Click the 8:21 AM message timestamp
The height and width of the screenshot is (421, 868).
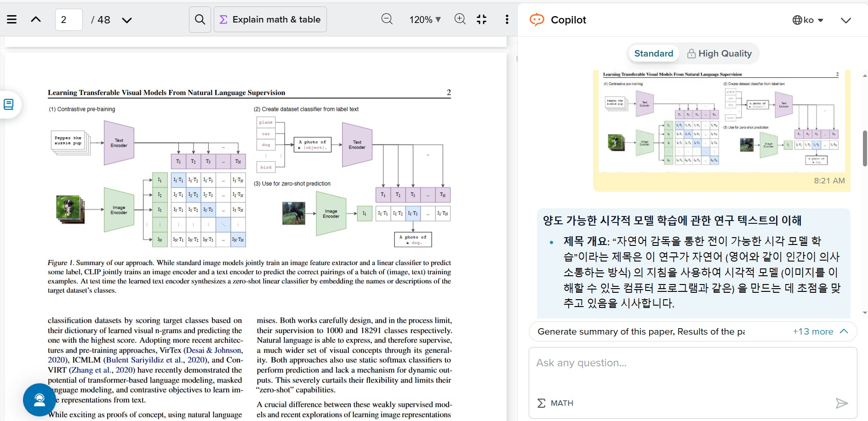(829, 181)
